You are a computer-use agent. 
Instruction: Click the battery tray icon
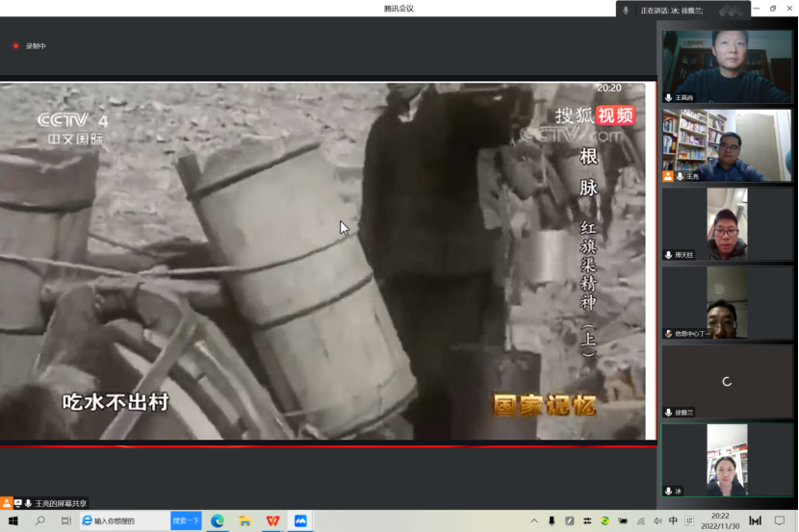623,520
